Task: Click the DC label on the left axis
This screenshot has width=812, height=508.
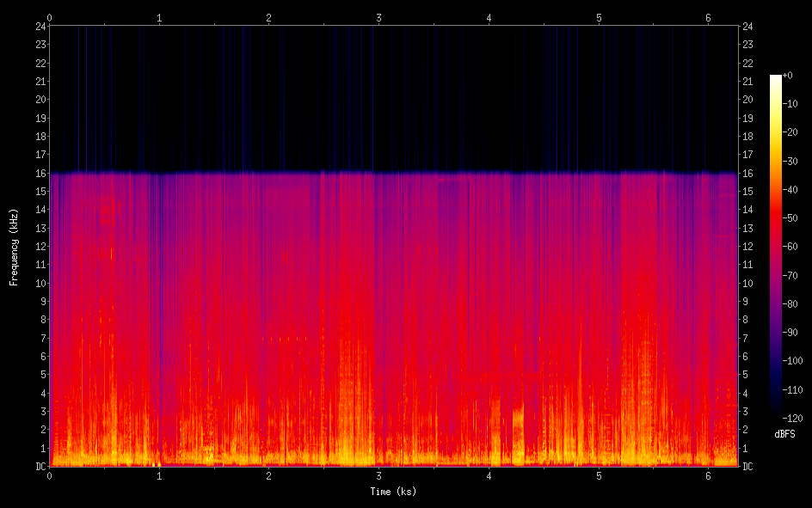Action: (40, 467)
